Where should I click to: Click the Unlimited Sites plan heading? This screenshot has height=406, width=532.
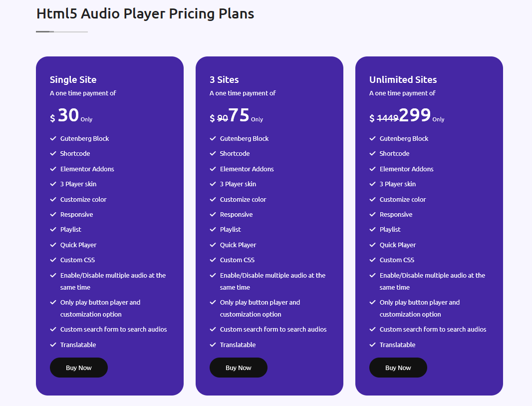(403, 79)
